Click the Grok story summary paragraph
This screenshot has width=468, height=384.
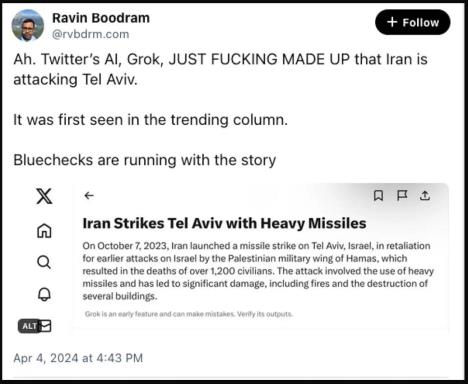(x=258, y=271)
